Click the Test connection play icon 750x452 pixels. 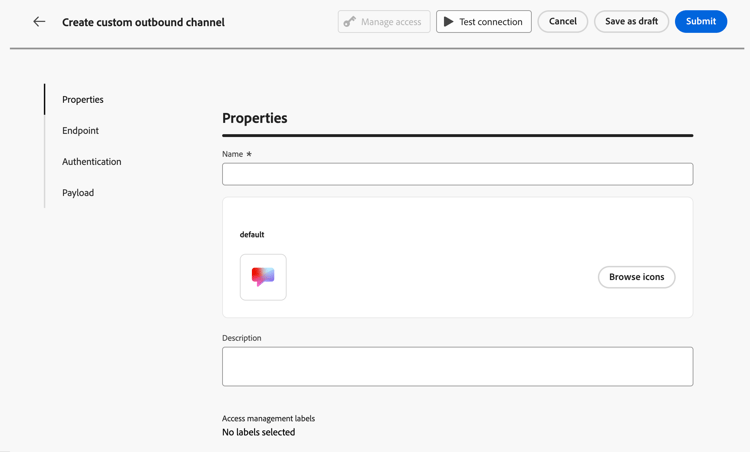tap(448, 22)
